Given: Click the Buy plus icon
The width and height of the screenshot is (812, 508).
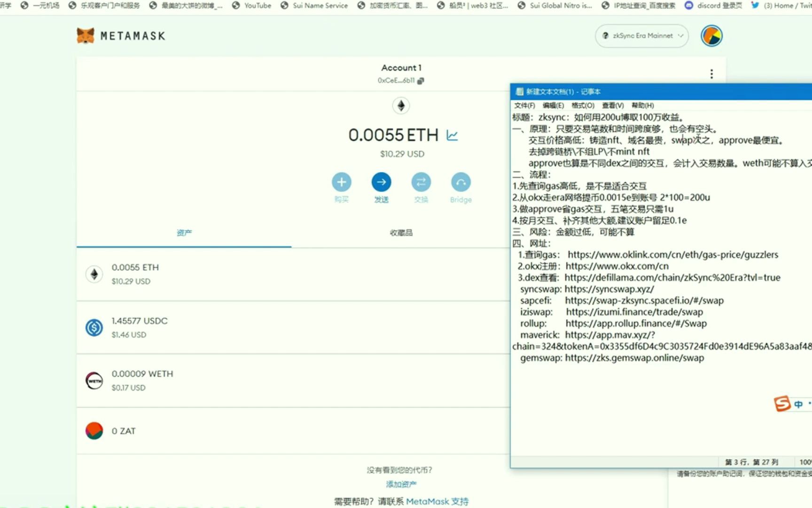Looking at the screenshot, I should click(342, 182).
